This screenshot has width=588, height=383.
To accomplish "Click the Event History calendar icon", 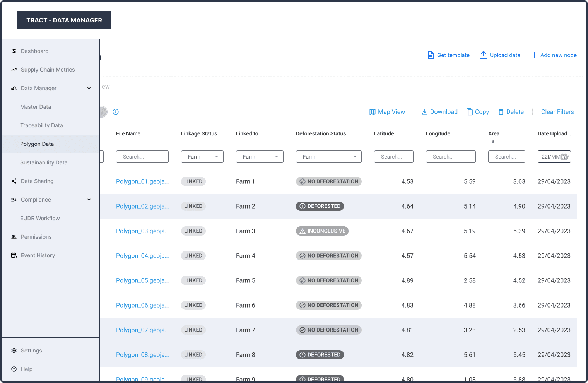I will pyautogui.click(x=14, y=255).
